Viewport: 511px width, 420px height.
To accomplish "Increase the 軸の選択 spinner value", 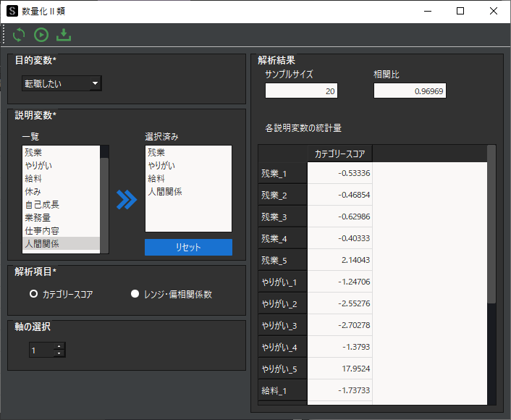I will [x=59, y=346].
